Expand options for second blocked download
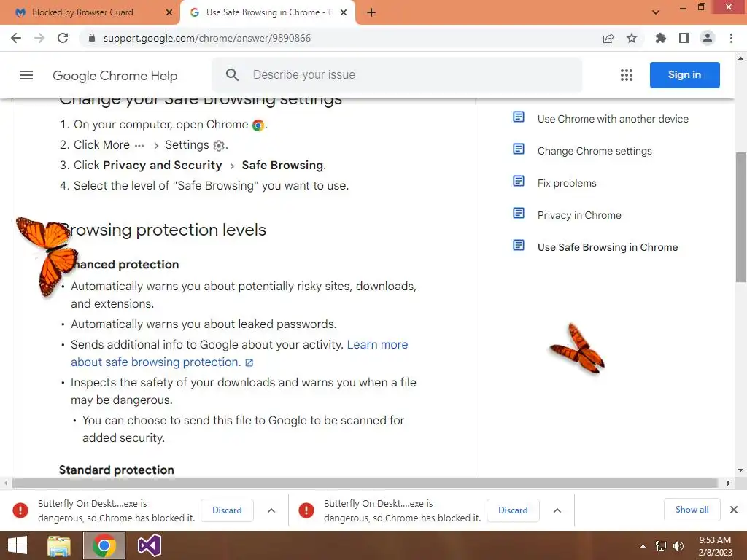The width and height of the screenshot is (747, 560). pyautogui.click(x=557, y=510)
